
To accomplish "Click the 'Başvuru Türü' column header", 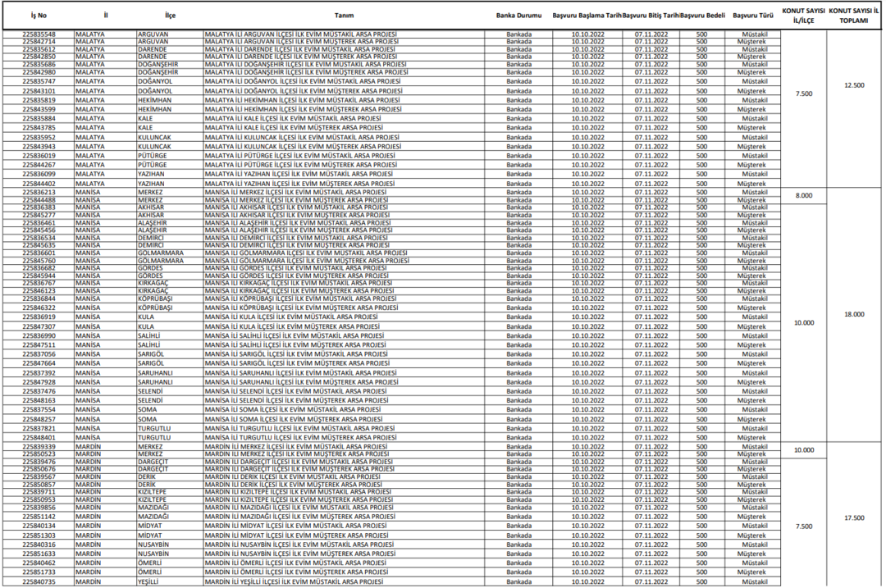I will pyautogui.click(x=752, y=16).
